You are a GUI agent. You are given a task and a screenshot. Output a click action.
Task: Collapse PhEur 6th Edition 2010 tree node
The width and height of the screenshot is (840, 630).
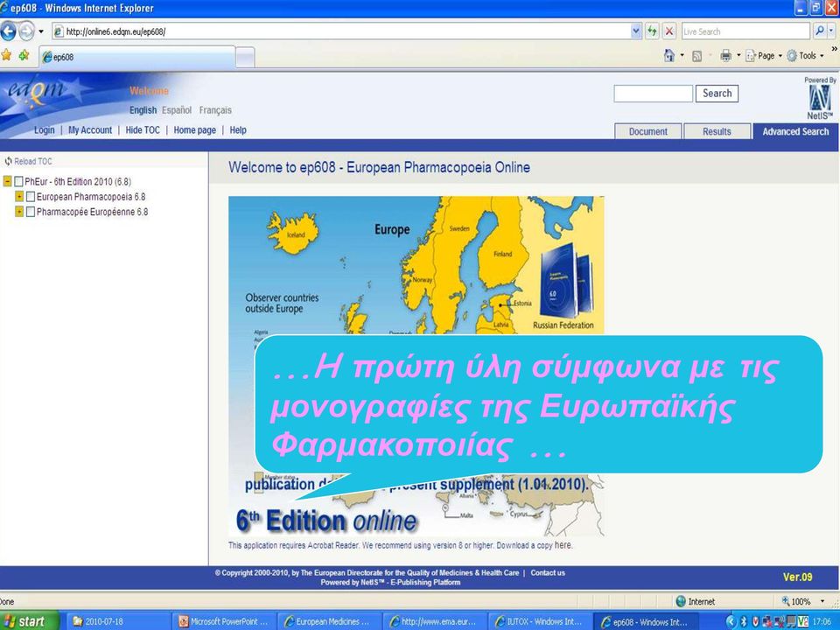point(8,181)
